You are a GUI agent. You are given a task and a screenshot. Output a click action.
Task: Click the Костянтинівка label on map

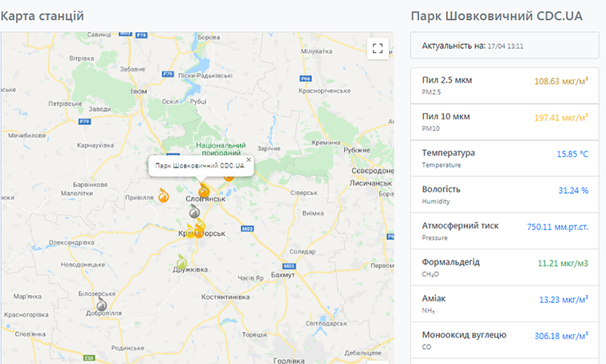point(226,297)
